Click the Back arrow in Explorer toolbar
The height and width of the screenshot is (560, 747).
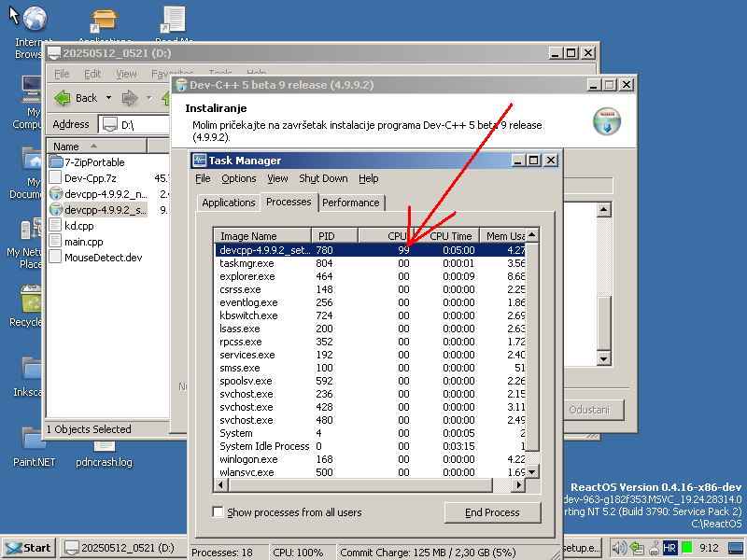click(x=63, y=98)
